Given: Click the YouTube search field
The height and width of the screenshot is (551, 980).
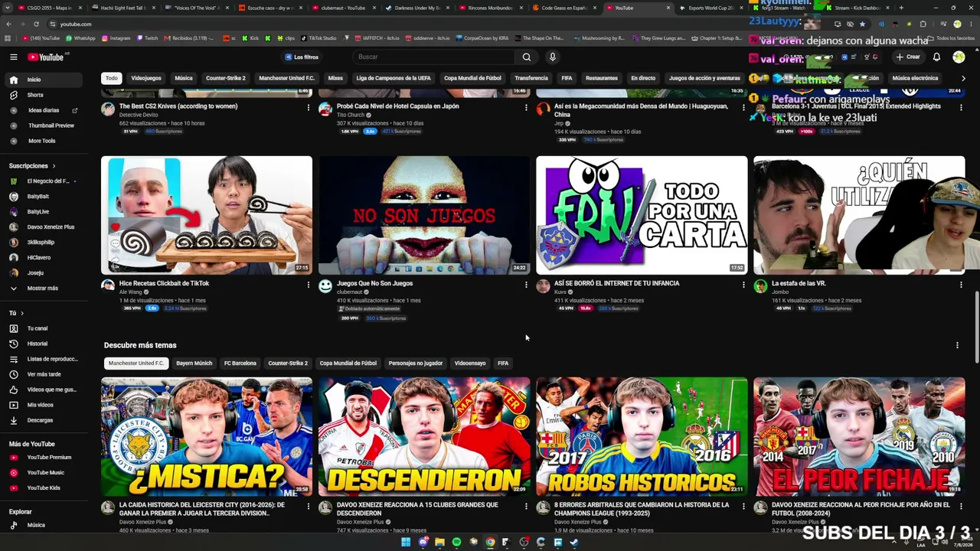Looking at the screenshot, I should [x=433, y=57].
